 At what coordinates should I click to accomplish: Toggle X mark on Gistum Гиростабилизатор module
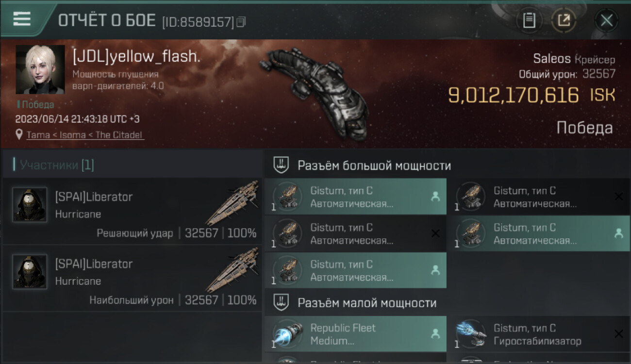618,334
